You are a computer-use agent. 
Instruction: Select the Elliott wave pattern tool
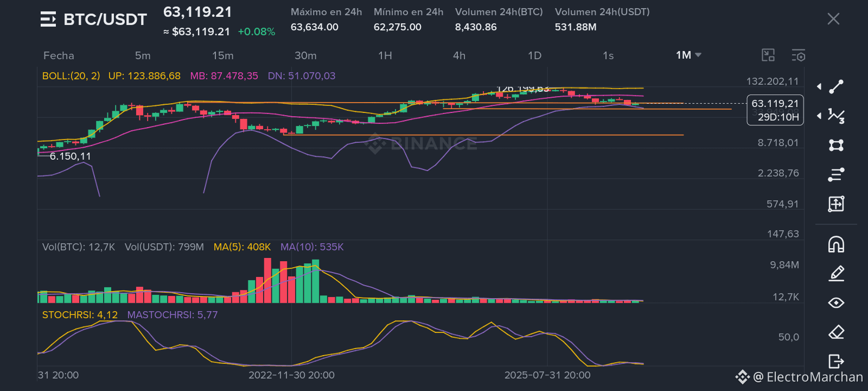coord(836,116)
